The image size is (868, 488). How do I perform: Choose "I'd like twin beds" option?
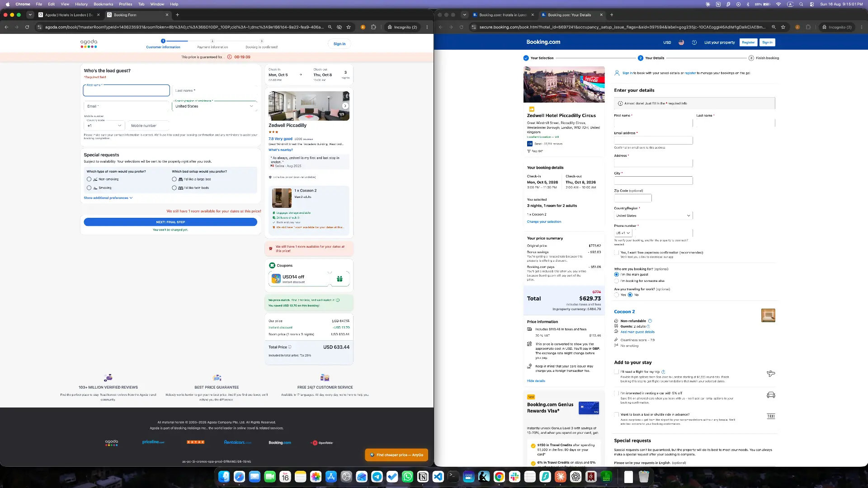click(174, 188)
